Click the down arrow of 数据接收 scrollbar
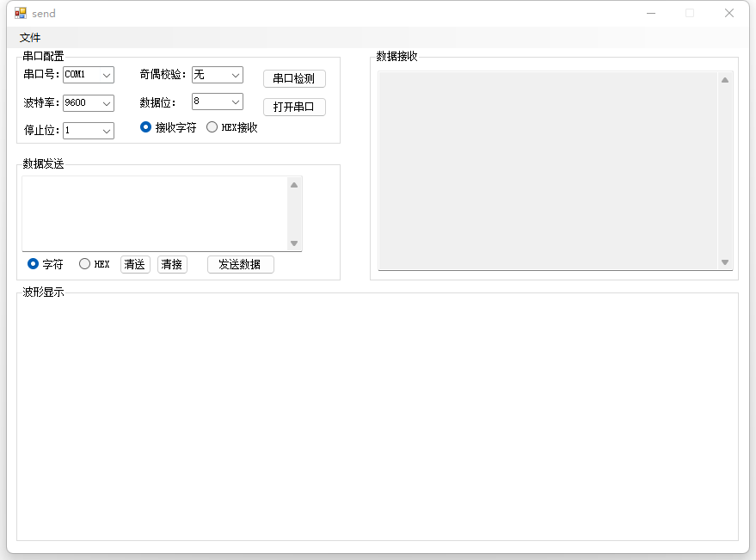Screen dimensions: 756x560 point(725,262)
